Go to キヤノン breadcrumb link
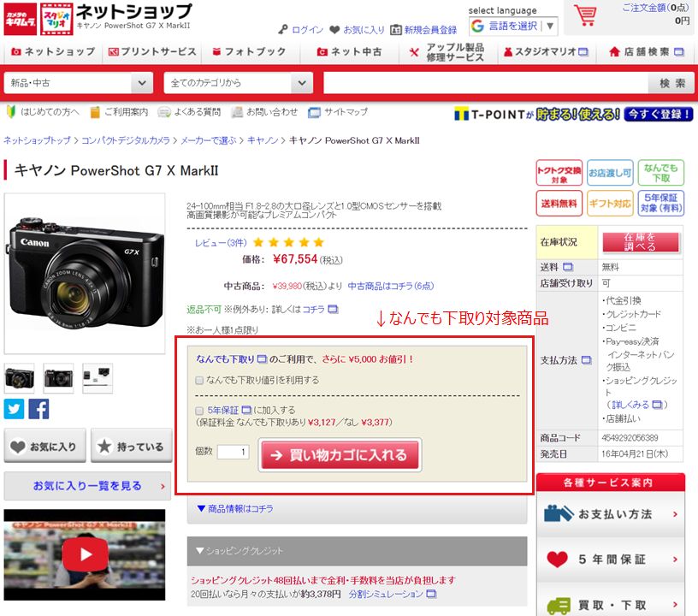The image size is (698, 616). 263,140
